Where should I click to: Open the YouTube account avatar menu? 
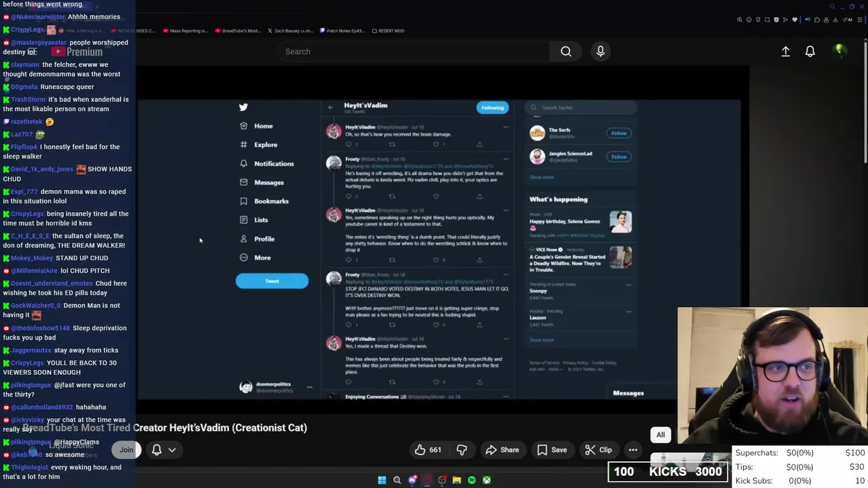840,51
